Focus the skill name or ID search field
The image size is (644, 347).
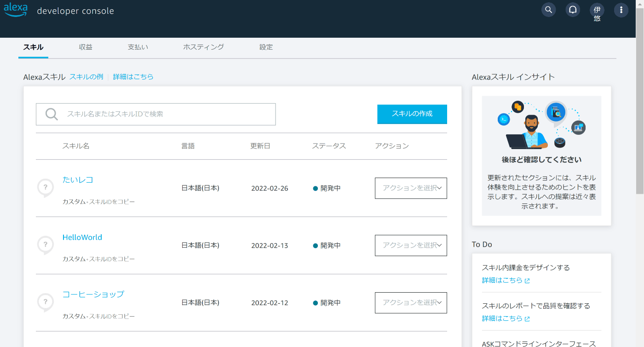tap(156, 114)
